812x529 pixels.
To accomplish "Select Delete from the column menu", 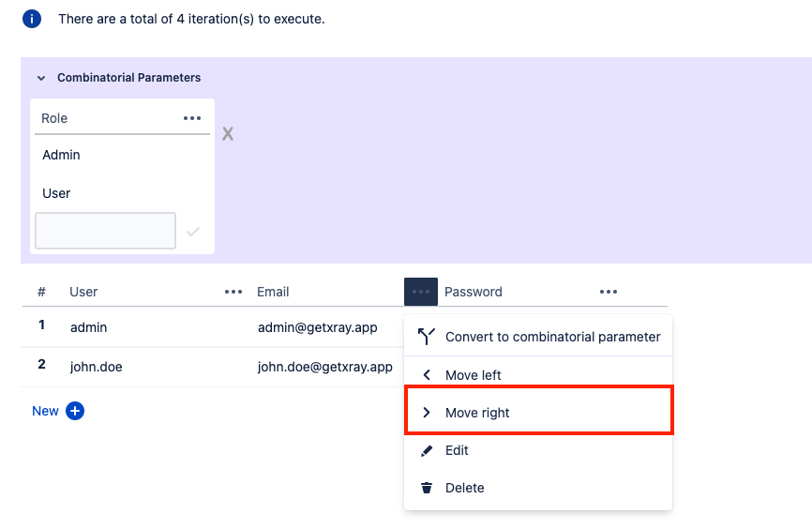I will tap(538, 488).
